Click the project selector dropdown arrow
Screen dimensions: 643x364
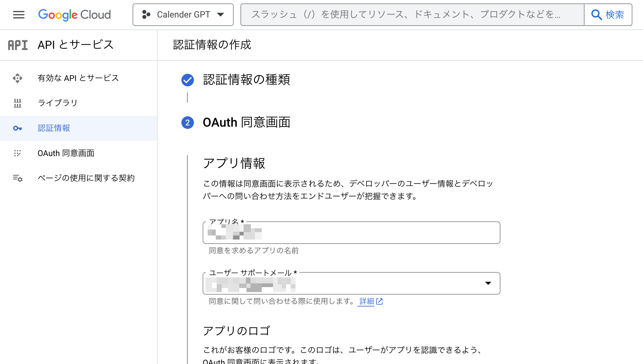pyautogui.click(x=221, y=15)
